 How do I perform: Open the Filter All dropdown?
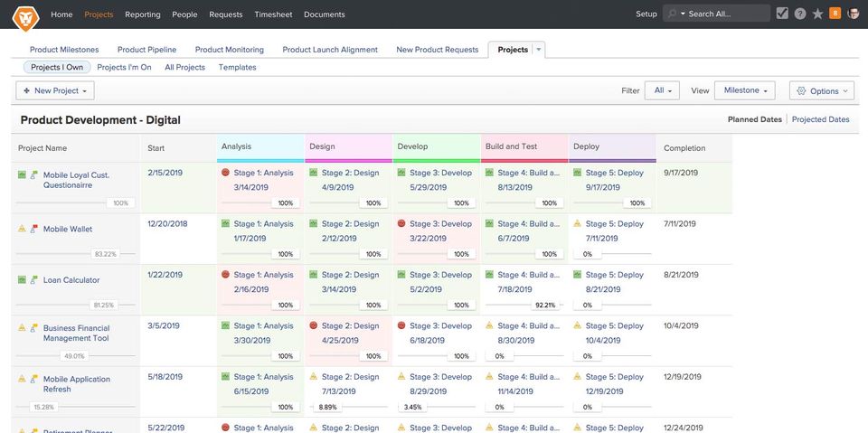[x=662, y=90]
